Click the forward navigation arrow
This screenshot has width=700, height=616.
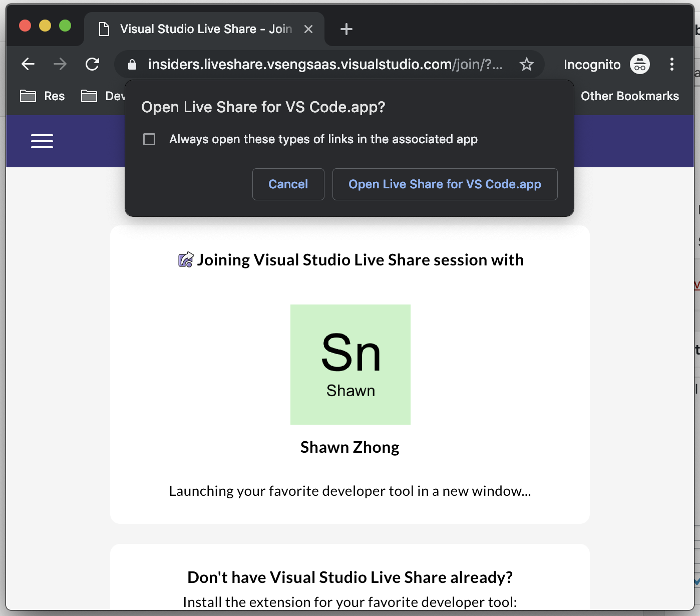click(60, 64)
